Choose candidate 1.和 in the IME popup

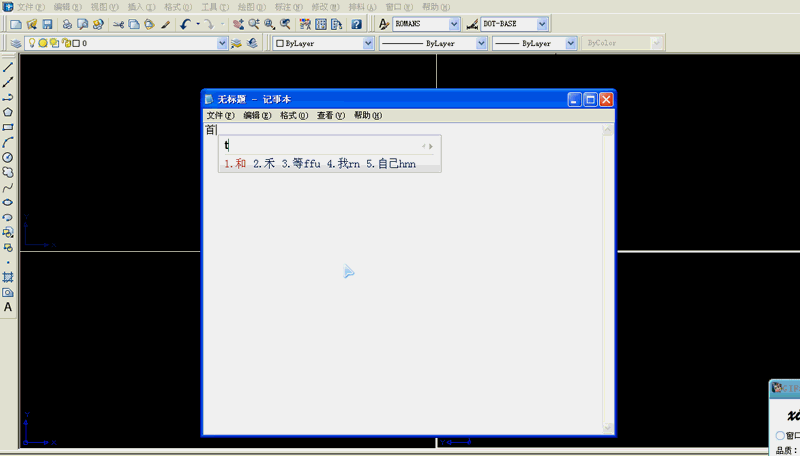[235, 164]
